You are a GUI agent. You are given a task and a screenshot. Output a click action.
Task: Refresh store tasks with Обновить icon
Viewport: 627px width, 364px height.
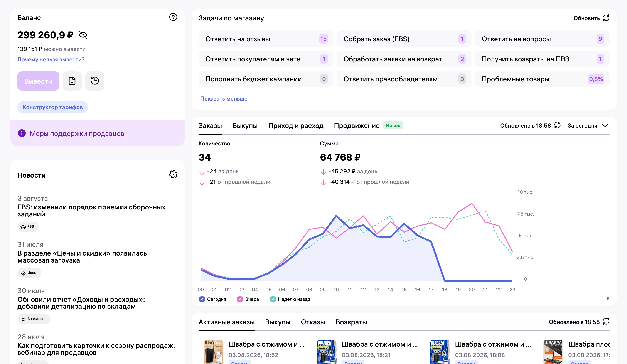606,18
